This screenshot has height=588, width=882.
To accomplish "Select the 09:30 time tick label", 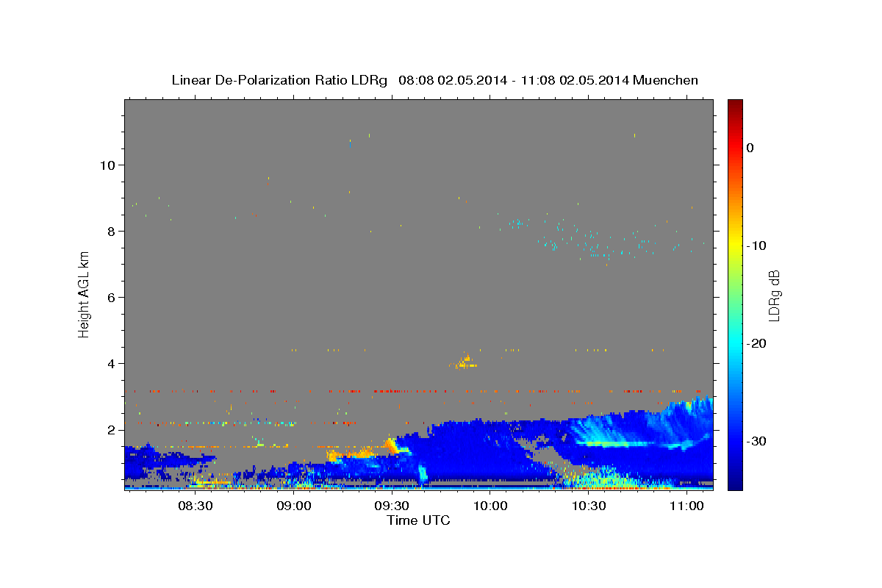I will coord(392,506).
